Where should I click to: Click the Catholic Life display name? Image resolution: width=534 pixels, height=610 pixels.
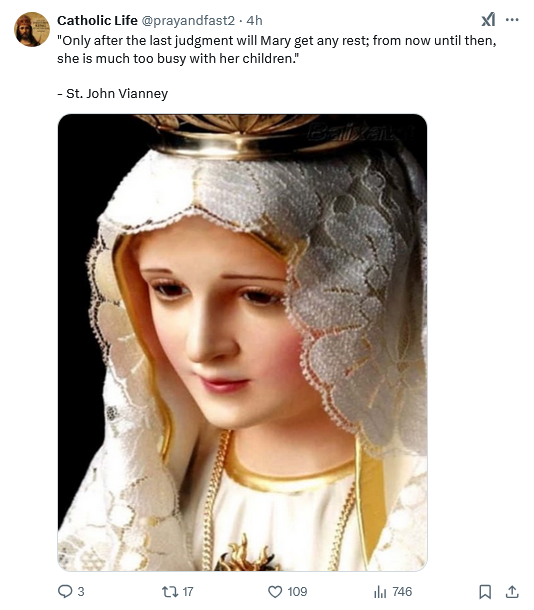tap(97, 20)
